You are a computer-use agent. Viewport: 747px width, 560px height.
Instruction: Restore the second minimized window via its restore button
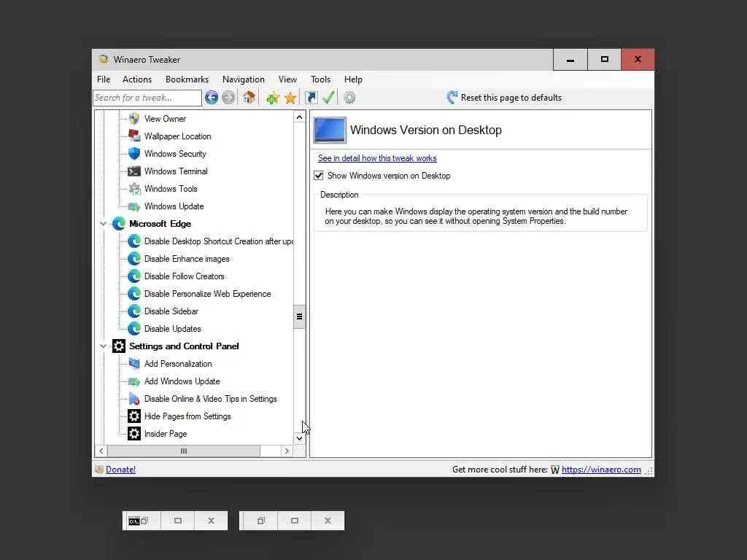[x=261, y=521]
